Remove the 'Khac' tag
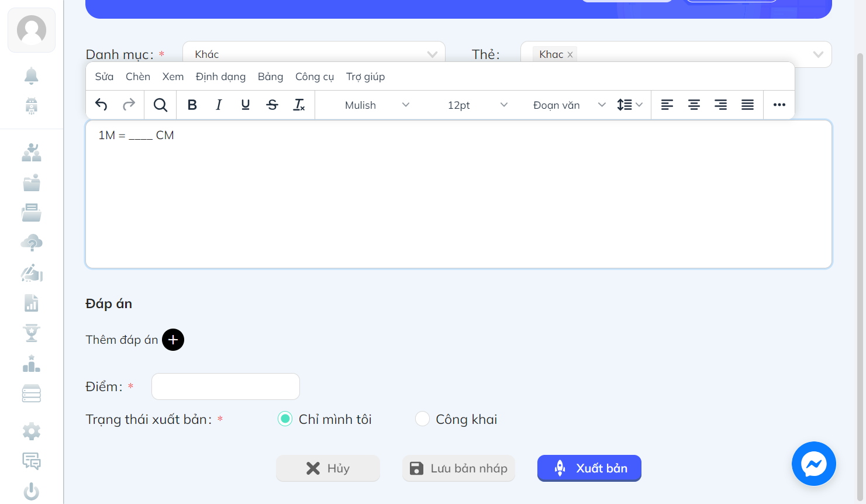866x504 pixels. pyautogui.click(x=570, y=54)
